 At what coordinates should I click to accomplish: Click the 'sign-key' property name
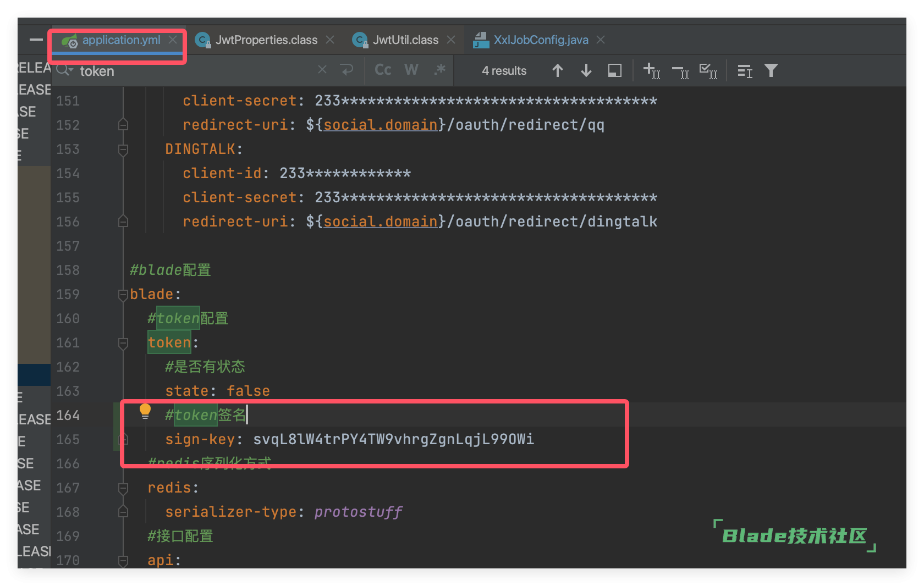[200, 439]
